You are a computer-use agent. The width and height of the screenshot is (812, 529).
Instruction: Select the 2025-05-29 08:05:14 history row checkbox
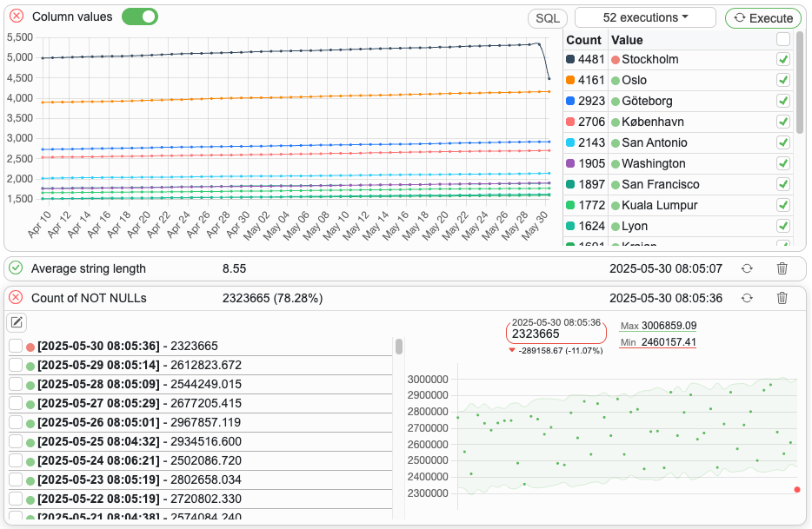click(x=16, y=365)
